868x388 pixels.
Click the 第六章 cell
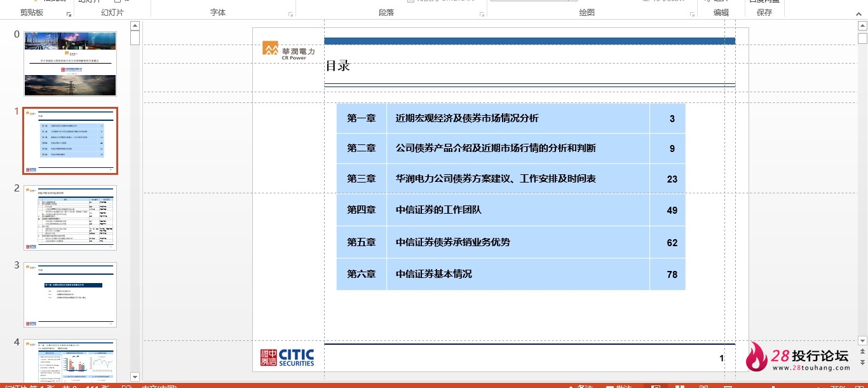(x=362, y=274)
